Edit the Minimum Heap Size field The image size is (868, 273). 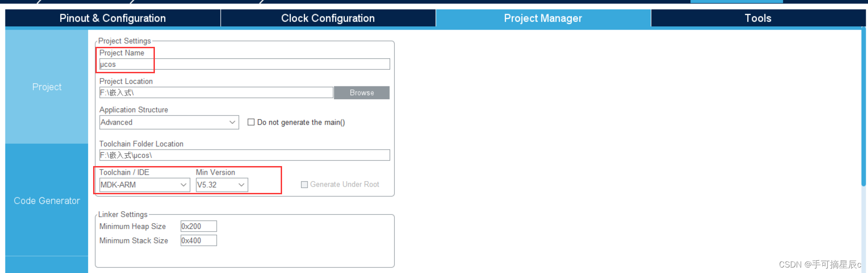click(x=198, y=226)
